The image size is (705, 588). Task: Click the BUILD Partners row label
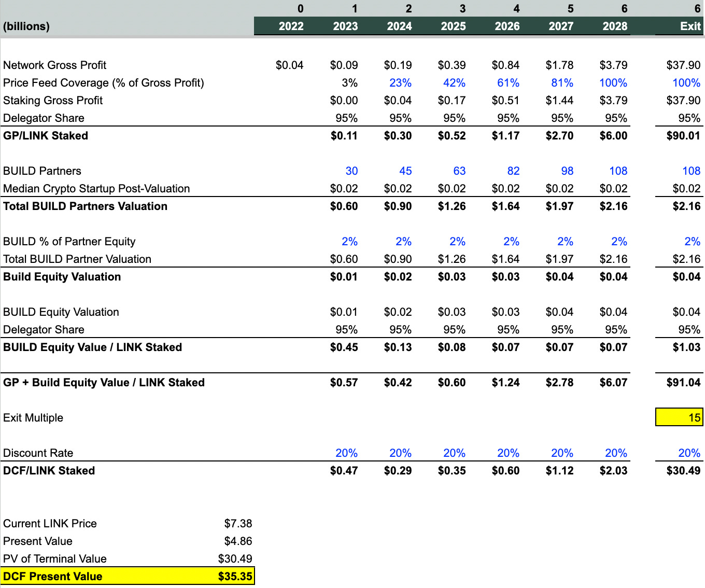coord(42,171)
